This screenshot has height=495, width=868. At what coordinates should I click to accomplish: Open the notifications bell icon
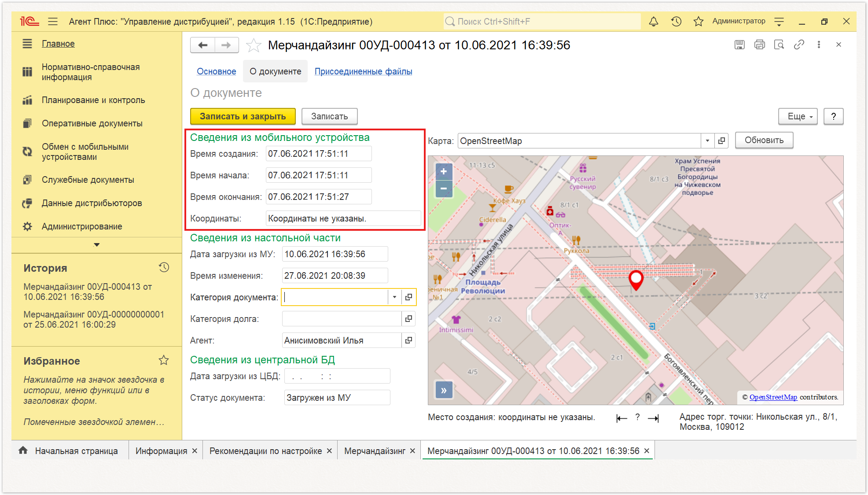[654, 22]
